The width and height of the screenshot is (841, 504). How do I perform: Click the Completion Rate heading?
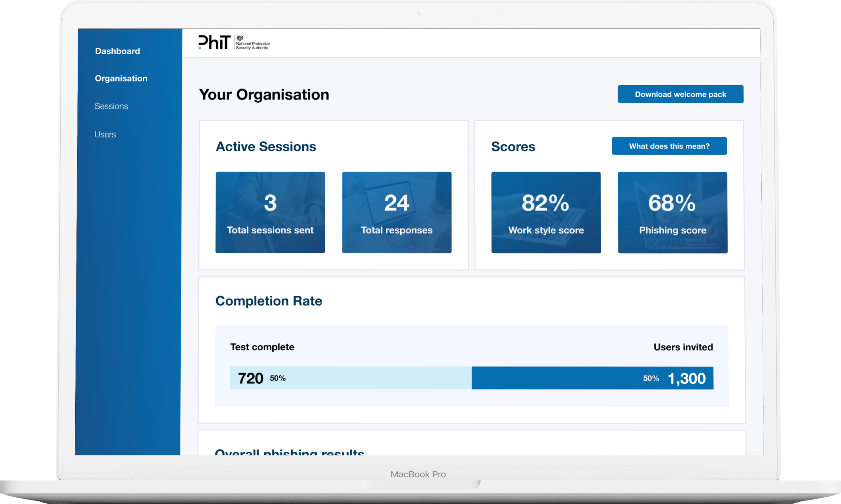pyautogui.click(x=268, y=301)
